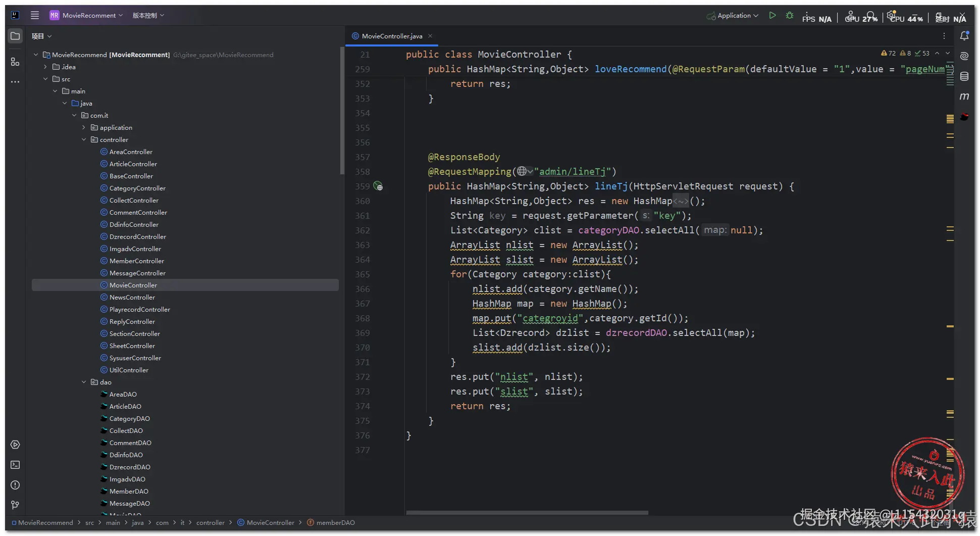This screenshot has width=980, height=536.
Task: Select the MovieController.java editor tab
Action: point(391,36)
